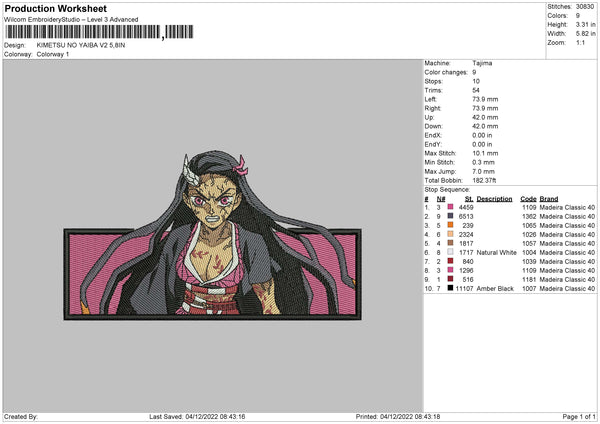This screenshot has width=600, height=424.
Task: Click design name 'KIMETSU NO YAIBA V2 5,8IN'
Action: coord(81,45)
